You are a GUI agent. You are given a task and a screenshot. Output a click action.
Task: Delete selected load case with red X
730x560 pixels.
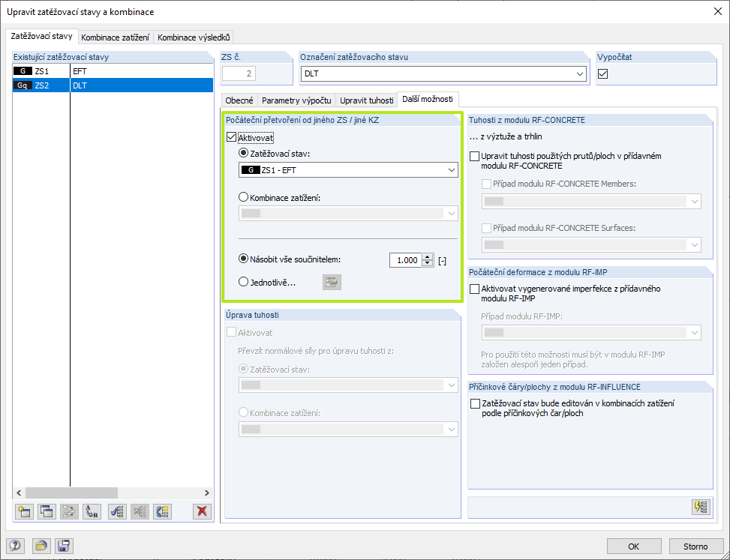[x=202, y=511]
